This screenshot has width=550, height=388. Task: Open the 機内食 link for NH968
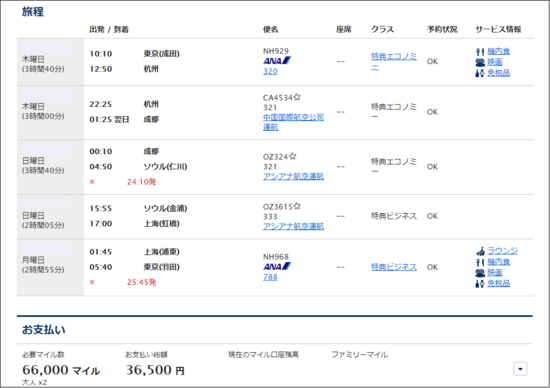coord(498,262)
